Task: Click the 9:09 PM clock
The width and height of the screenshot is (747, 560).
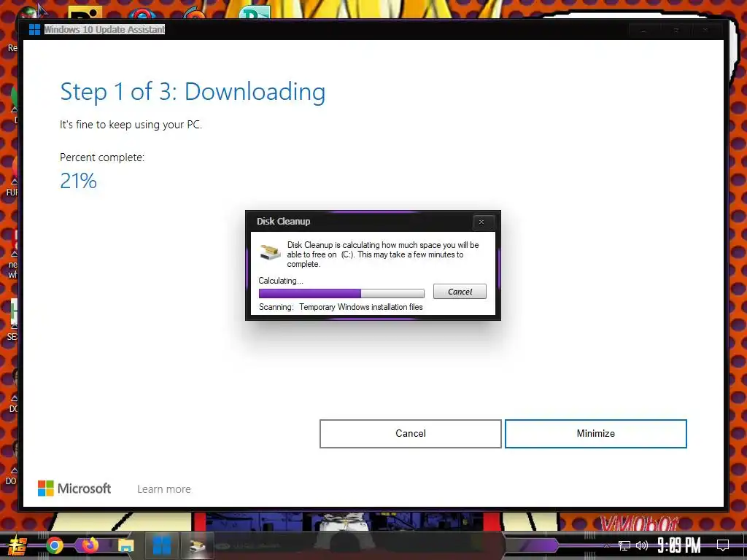Action: point(679,545)
